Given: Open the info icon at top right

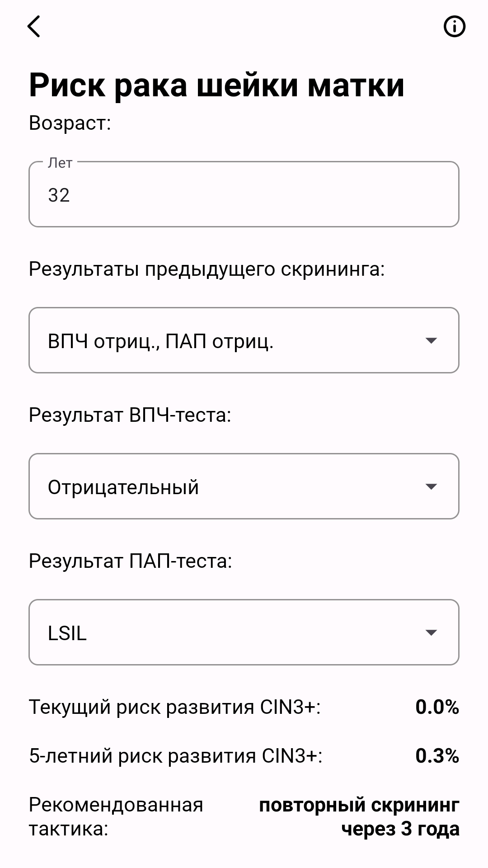Looking at the screenshot, I should (x=455, y=26).
